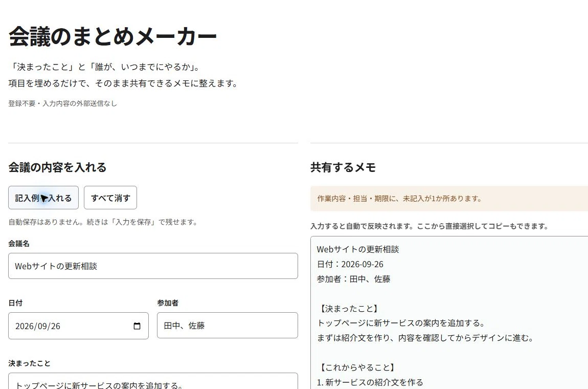
Task: Click the 自動保存はありません hint text
Action: [x=103, y=222]
